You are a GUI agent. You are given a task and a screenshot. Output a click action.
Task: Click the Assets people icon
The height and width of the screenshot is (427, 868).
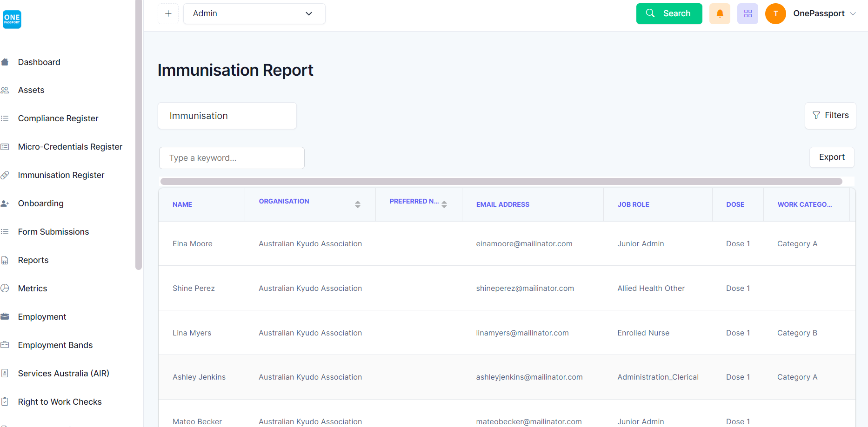[x=5, y=90]
